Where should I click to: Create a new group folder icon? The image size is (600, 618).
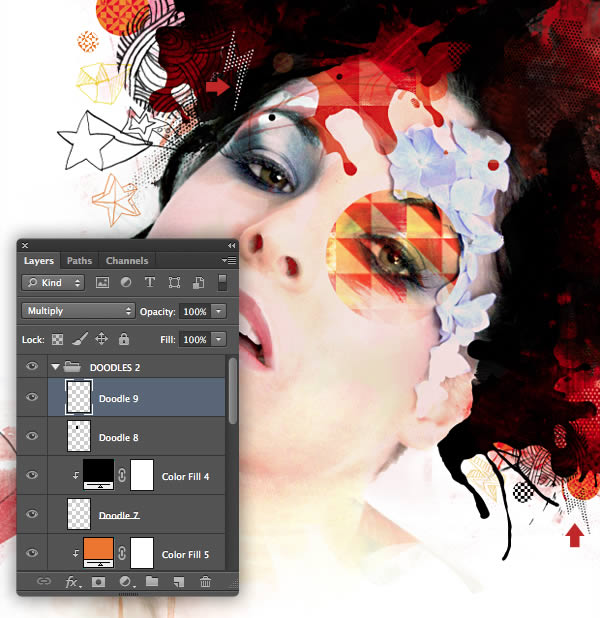152,581
